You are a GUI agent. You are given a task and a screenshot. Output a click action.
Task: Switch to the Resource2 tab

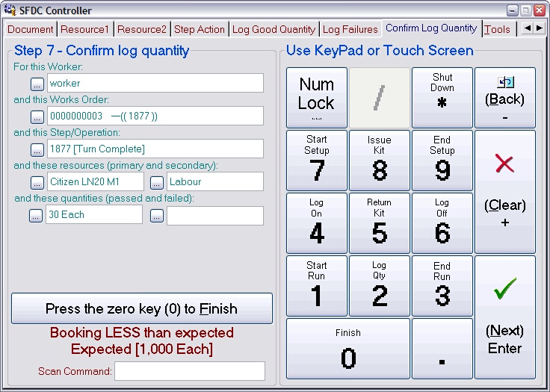pos(142,29)
